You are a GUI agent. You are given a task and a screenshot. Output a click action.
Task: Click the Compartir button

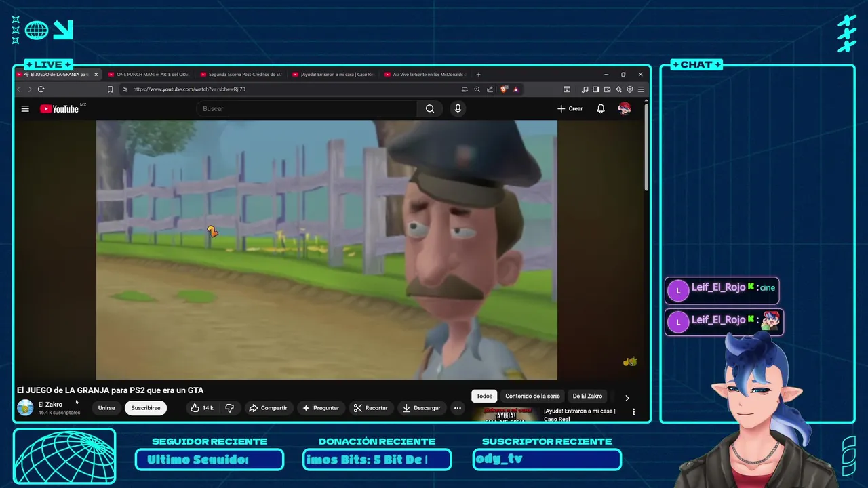click(x=268, y=408)
